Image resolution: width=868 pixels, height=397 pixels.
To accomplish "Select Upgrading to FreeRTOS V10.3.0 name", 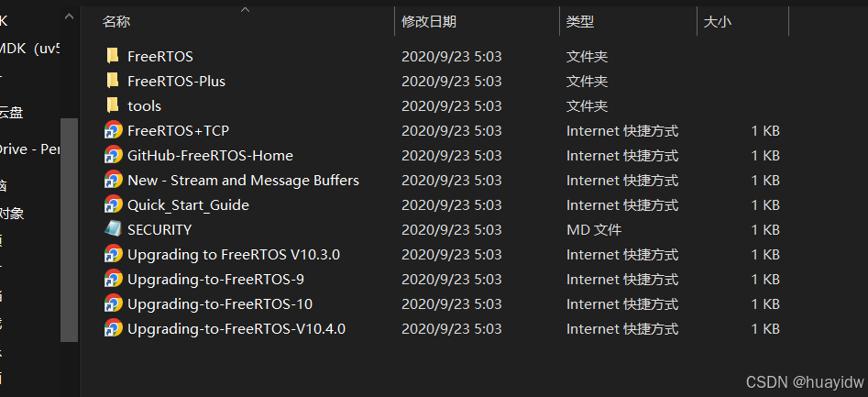I will [234, 255].
